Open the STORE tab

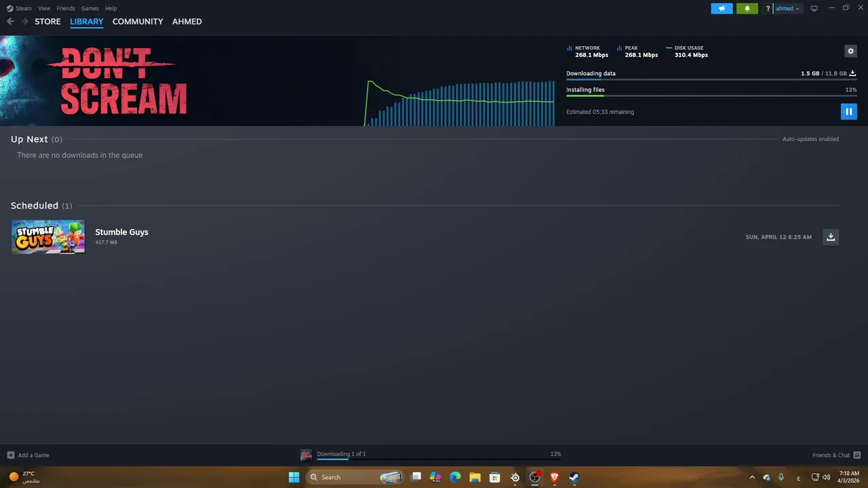(47, 22)
